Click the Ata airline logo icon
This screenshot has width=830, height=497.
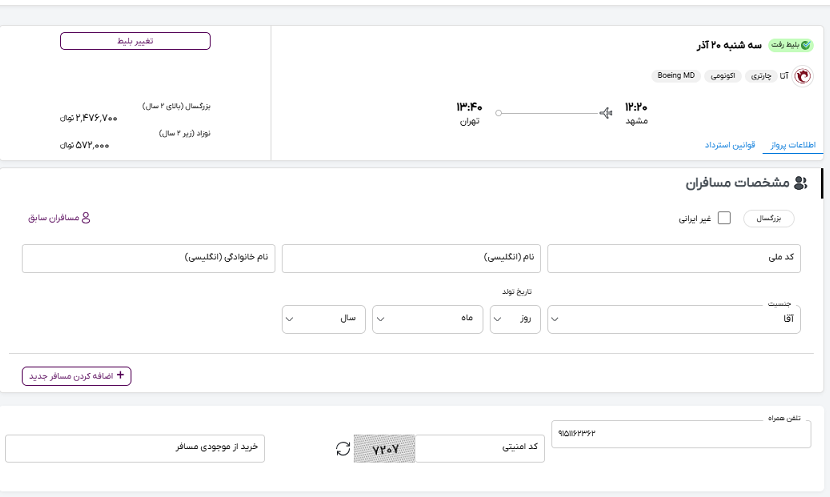click(802, 76)
